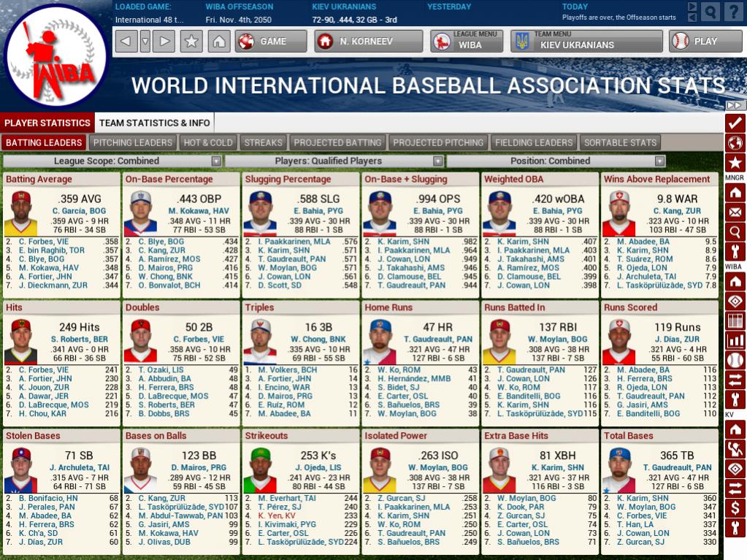Click the bar chart statistics sidebar icon
747x560 pixels.
(x=735, y=340)
